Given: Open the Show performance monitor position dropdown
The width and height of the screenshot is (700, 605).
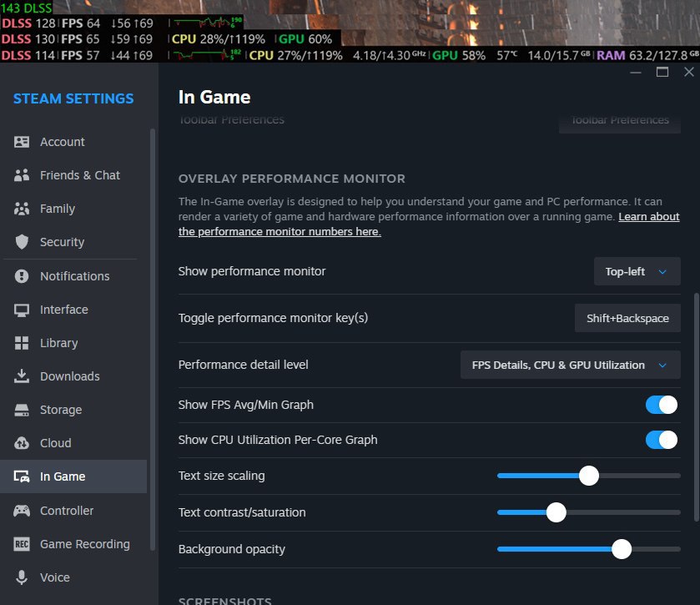Looking at the screenshot, I should [637, 271].
